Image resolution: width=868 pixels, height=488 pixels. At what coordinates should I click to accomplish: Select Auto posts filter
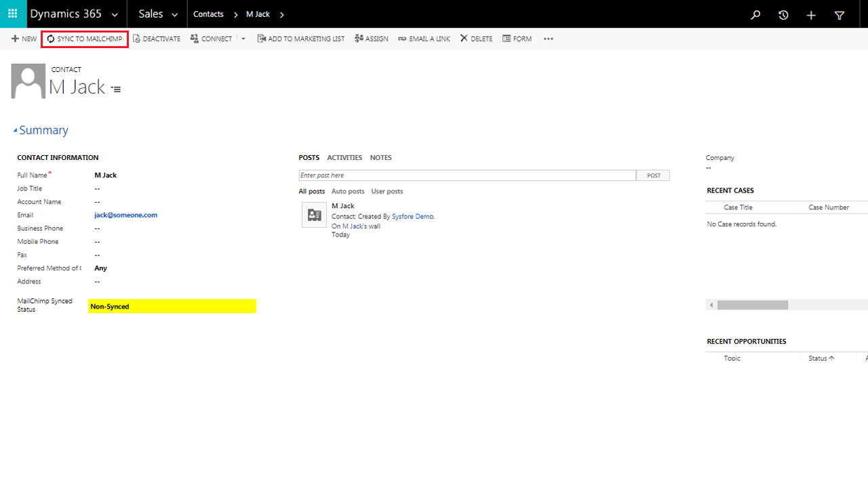click(348, 191)
